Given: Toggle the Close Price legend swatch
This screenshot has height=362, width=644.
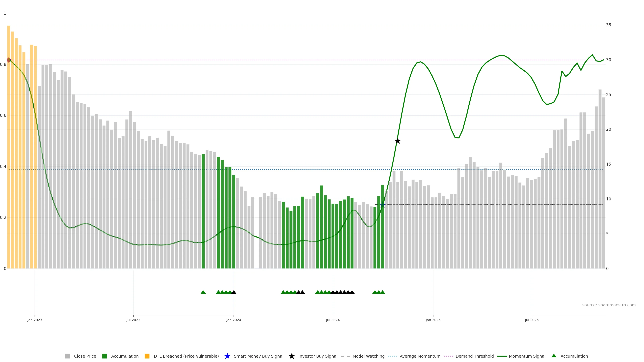Looking at the screenshot, I should [67, 356].
